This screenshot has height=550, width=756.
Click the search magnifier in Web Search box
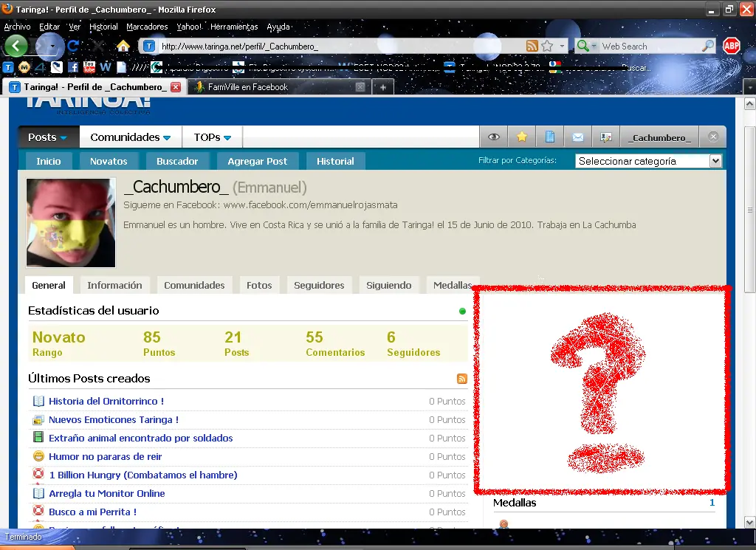[707, 47]
